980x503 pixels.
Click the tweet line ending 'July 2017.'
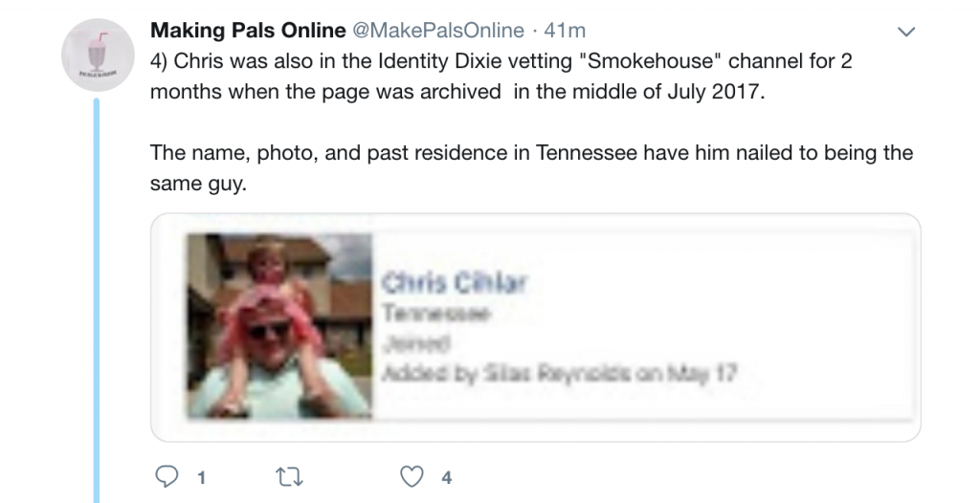[x=457, y=92]
